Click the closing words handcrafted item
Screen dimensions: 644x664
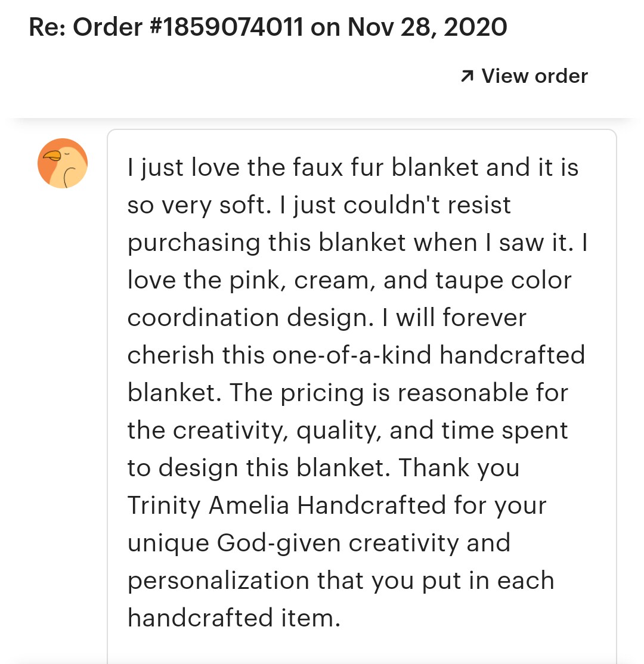point(234,618)
